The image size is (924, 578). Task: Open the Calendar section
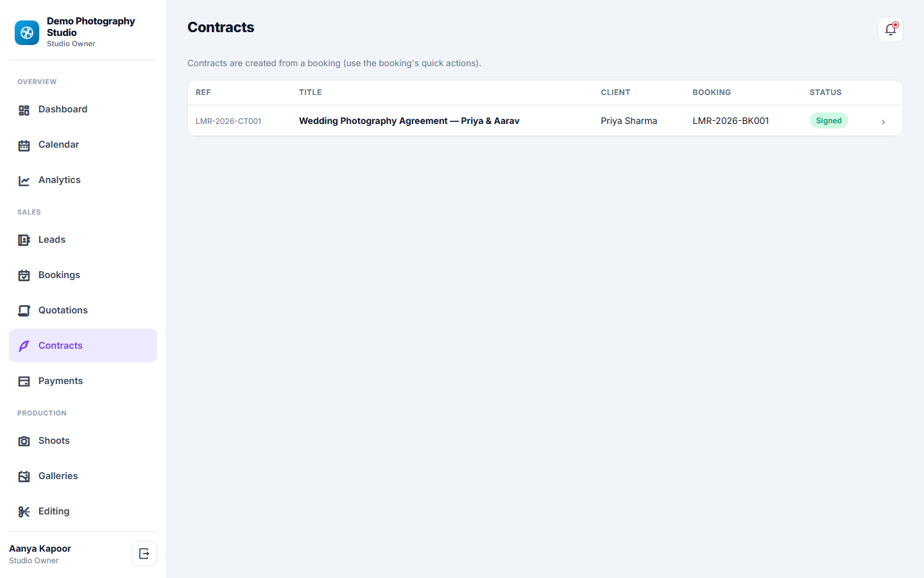coord(83,145)
